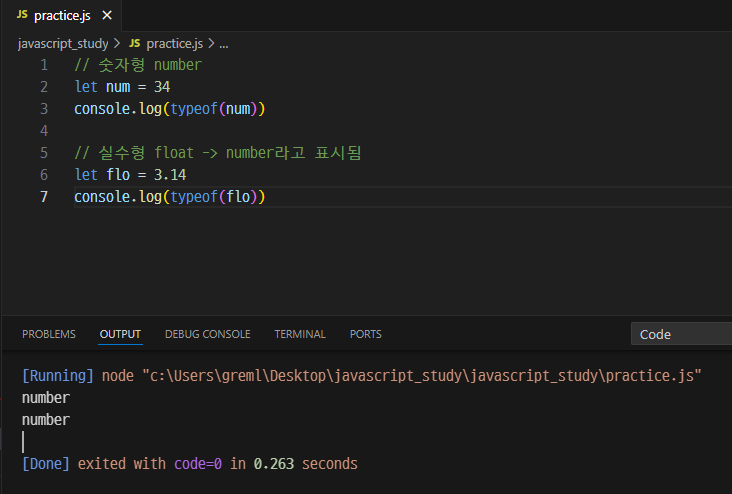Click the first 'number' output line

point(46,398)
